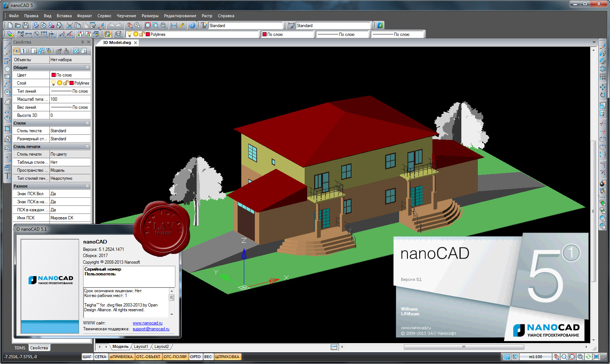This screenshot has width=610, height=364.
Task: Create a new drawing with the New icon
Action: coord(10,25)
